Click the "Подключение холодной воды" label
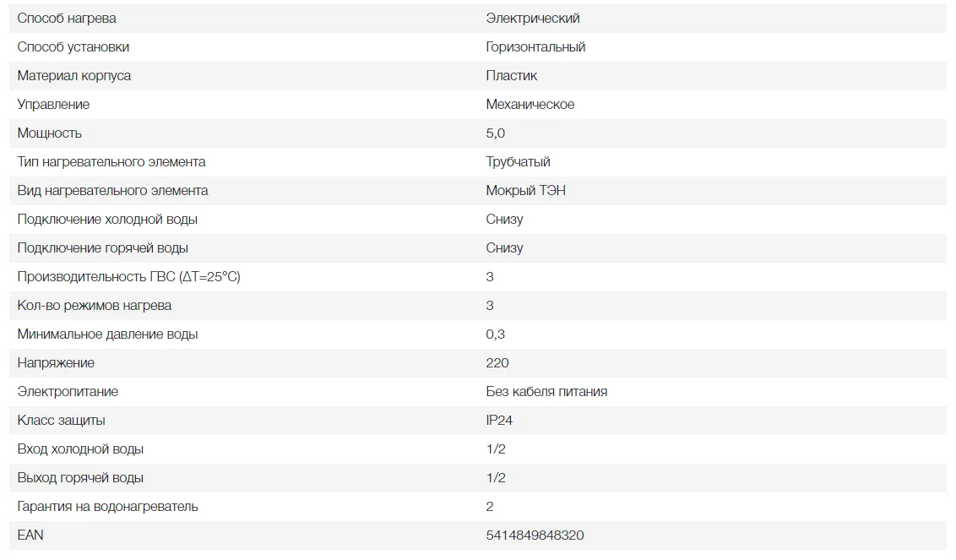This screenshot has height=560, width=956. click(x=107, y=220)
